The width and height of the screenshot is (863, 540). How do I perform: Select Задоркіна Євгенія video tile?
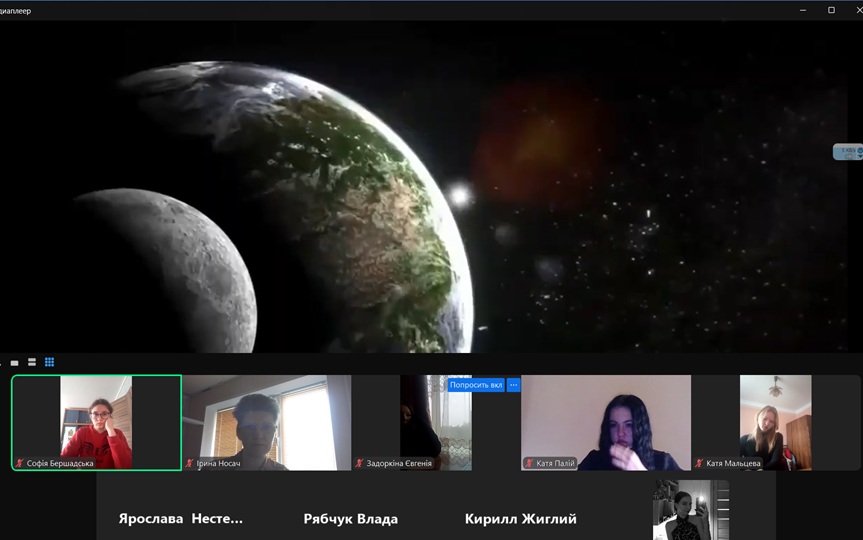click(436, 423)
